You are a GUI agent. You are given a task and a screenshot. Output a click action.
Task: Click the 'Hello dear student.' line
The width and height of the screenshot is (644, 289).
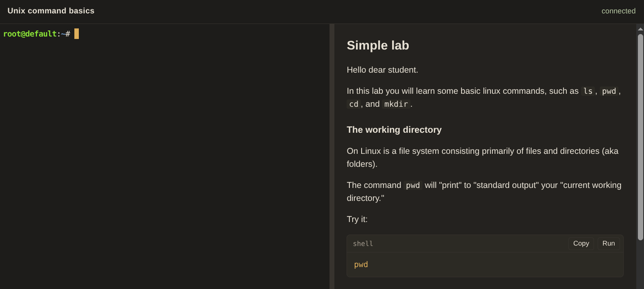tap(382, 70)
